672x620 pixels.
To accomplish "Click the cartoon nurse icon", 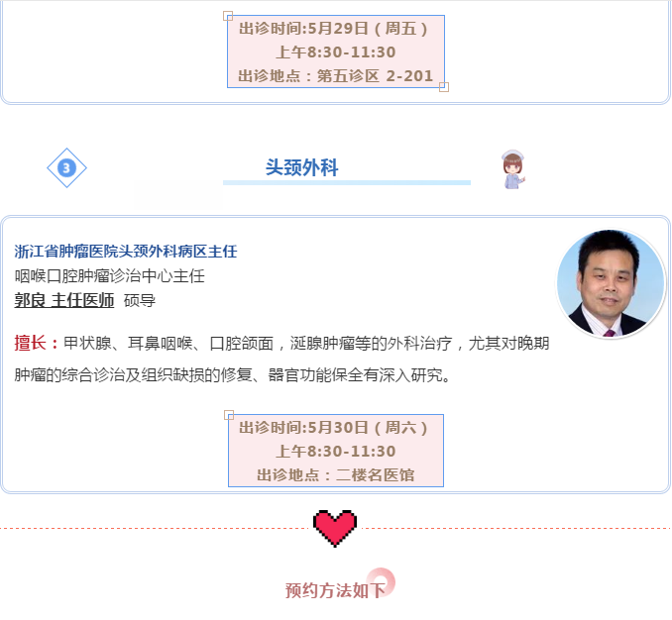I will (513, 169).
